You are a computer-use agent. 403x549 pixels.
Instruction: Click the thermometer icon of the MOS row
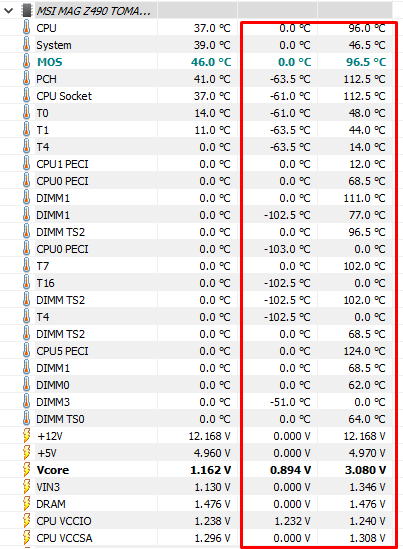click(x=27, y=62)
